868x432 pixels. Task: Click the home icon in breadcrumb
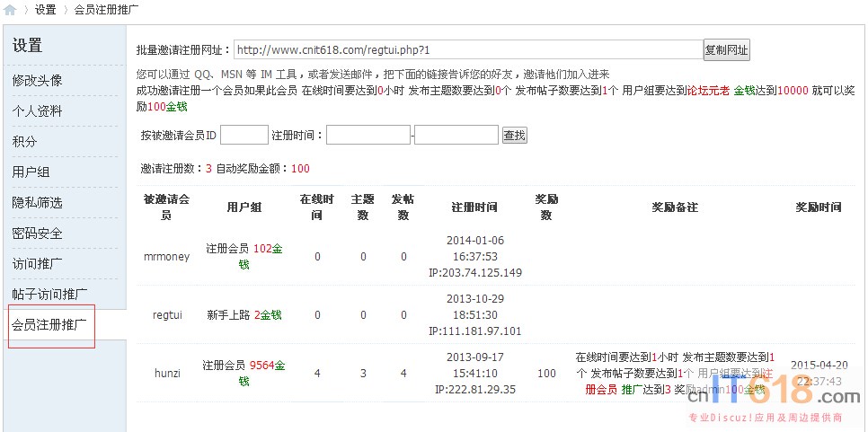point(10,10)
